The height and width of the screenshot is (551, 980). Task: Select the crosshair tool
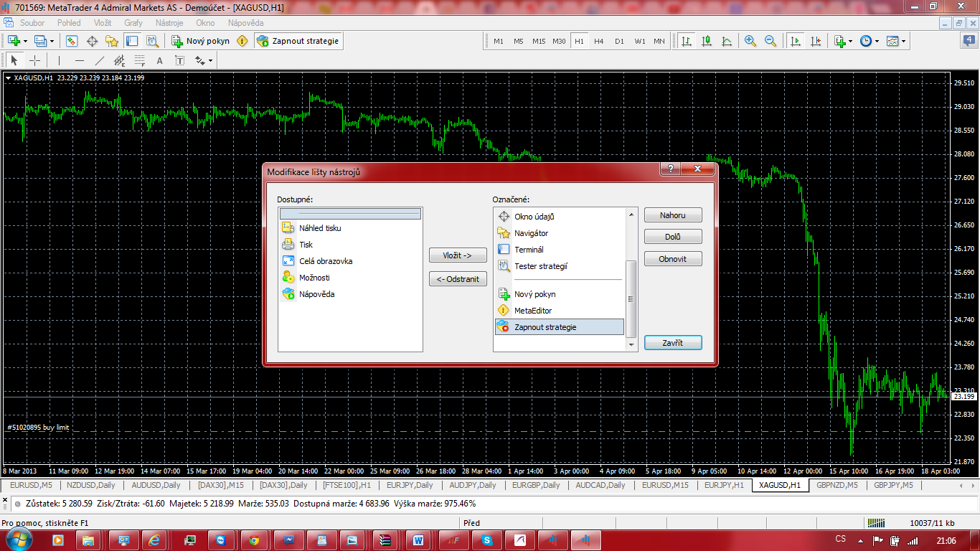click(34, 60)
